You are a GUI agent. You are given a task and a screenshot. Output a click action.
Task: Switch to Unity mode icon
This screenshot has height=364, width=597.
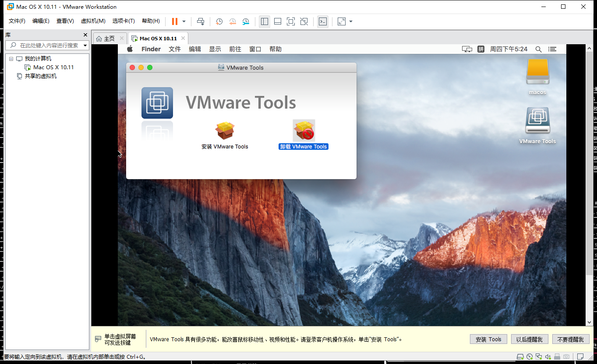point(304,21)
